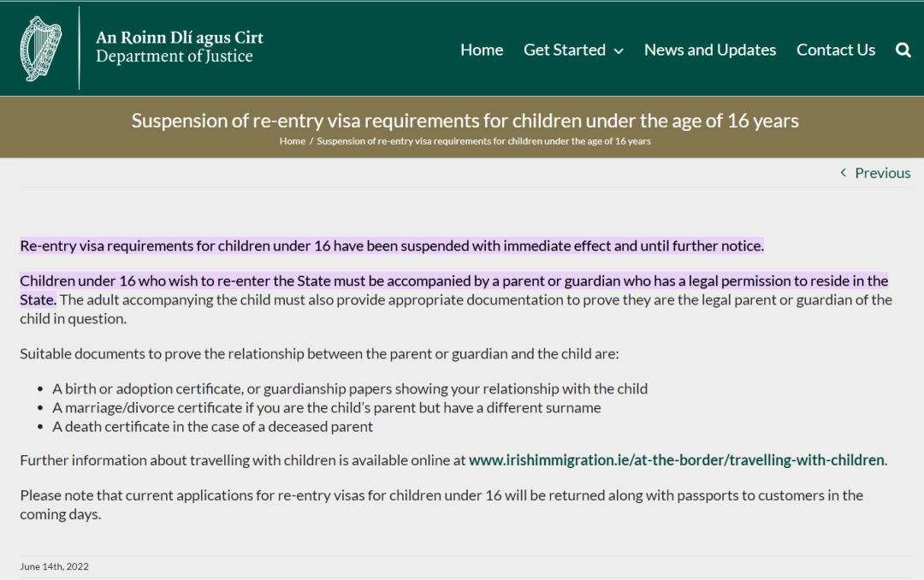Click the main page heading banner
The image size is (924, 580).
[x=465, y=121]
